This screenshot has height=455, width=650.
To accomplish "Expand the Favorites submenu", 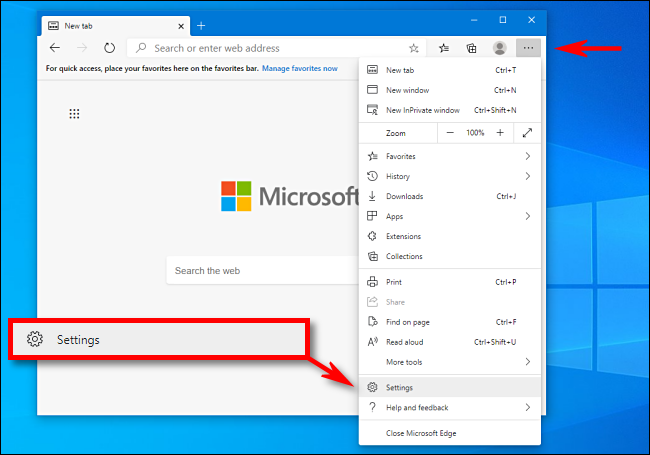I will point(450,156).
